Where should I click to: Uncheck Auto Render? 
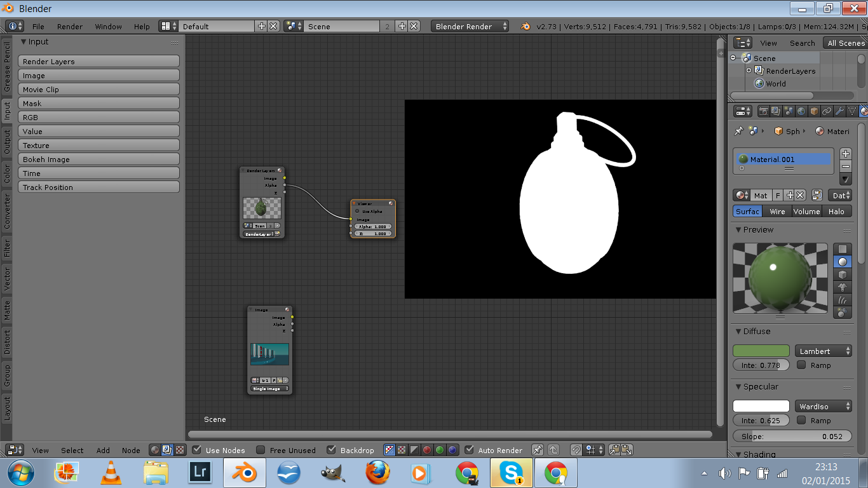pos(470,450)
